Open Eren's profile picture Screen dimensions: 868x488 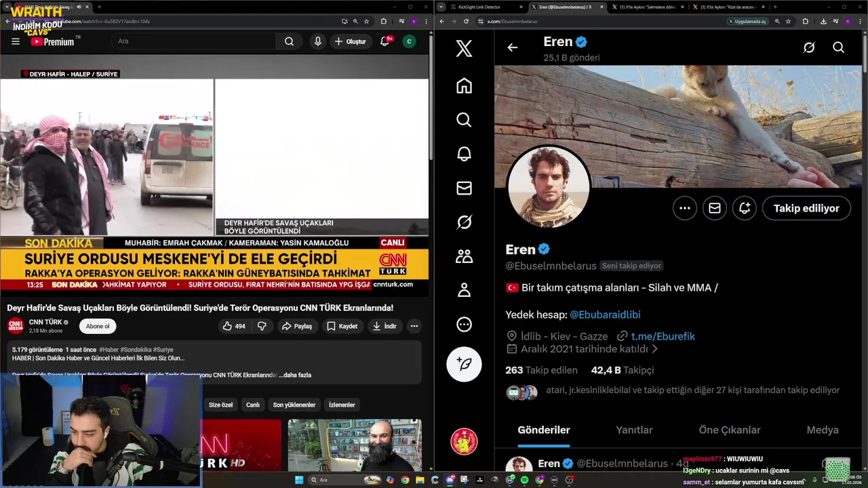coord(549,187)
